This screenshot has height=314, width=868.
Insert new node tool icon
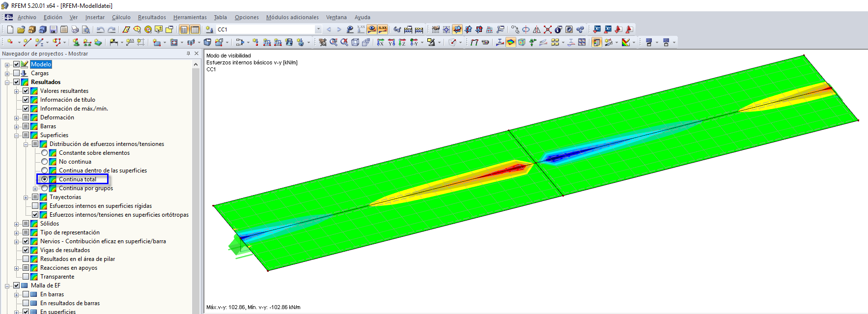point(10,42)
